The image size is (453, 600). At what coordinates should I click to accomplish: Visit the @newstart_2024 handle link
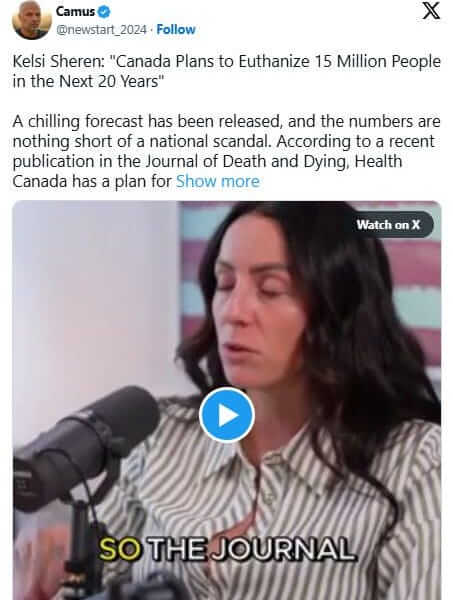click(x=101, y=30)
